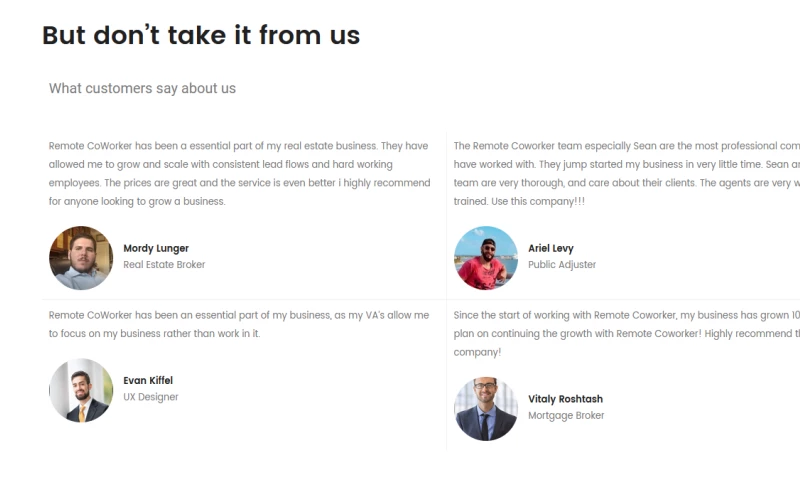Viewport: 800px width, 480px height.
Task: Click the "But don't take it from us" heading
Action: tap(201, 36)
